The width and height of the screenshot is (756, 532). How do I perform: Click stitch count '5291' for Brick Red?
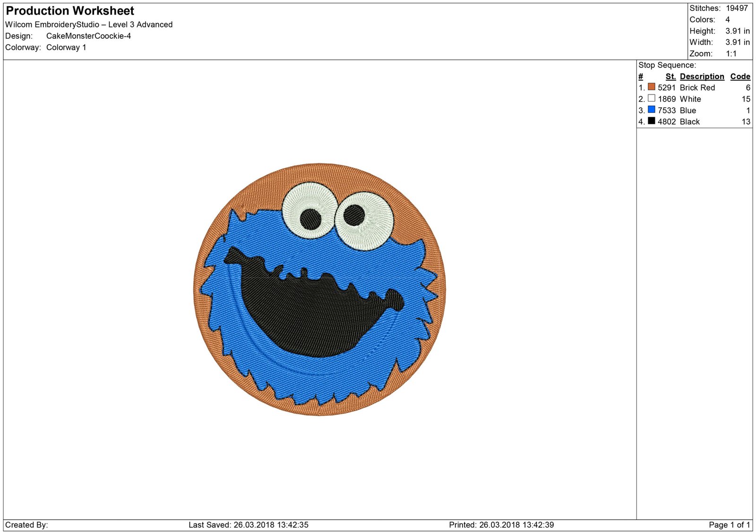[667, 87]
